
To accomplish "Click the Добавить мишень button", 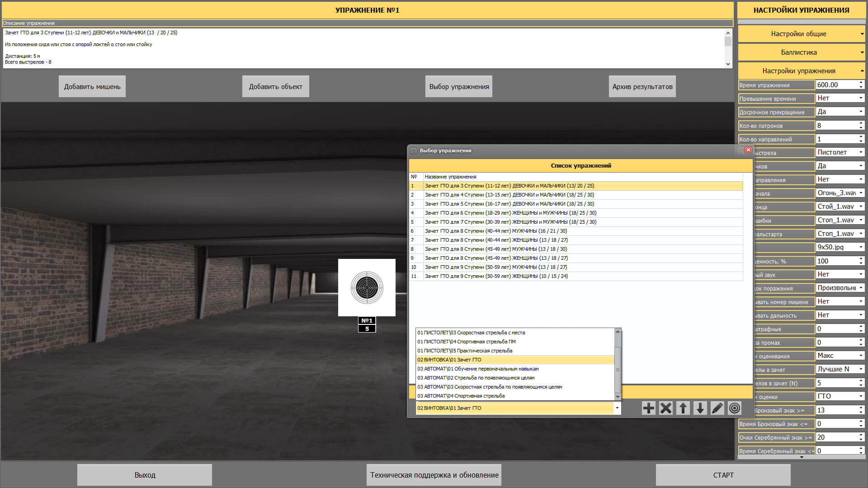I will (92, 86).
